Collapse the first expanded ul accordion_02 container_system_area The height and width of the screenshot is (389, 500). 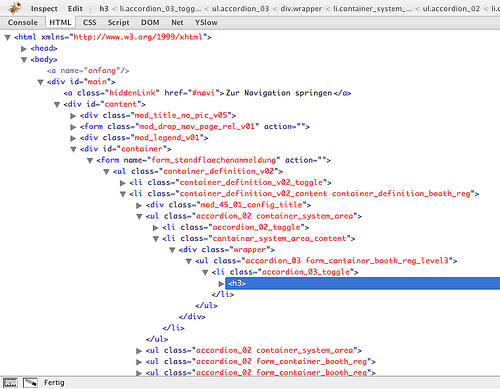[x=139, y=217]
